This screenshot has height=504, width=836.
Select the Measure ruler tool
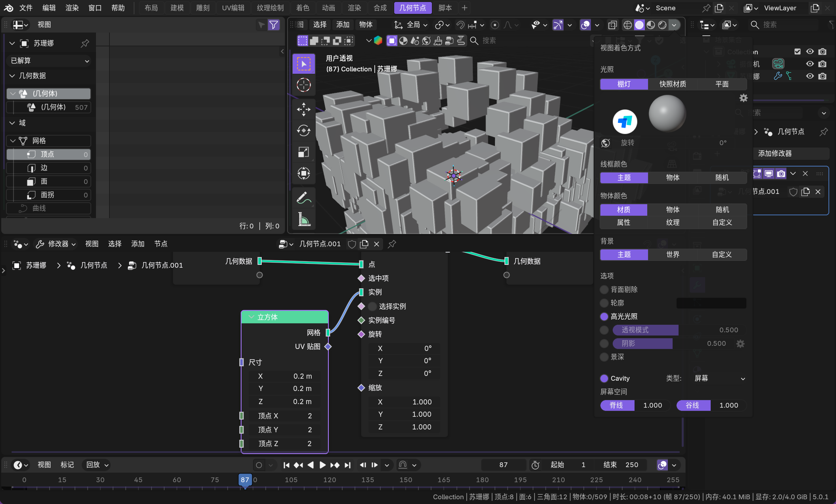tap(303, 219)
